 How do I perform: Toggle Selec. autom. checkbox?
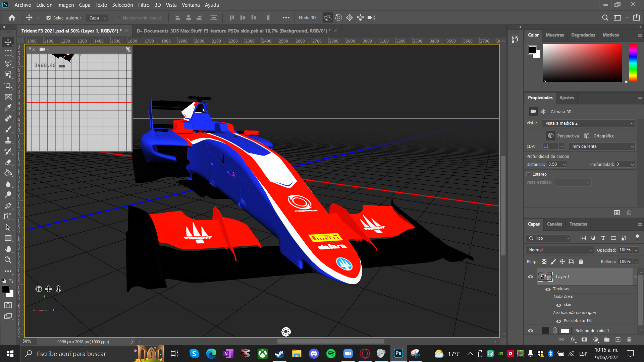(x=49, y=18)
